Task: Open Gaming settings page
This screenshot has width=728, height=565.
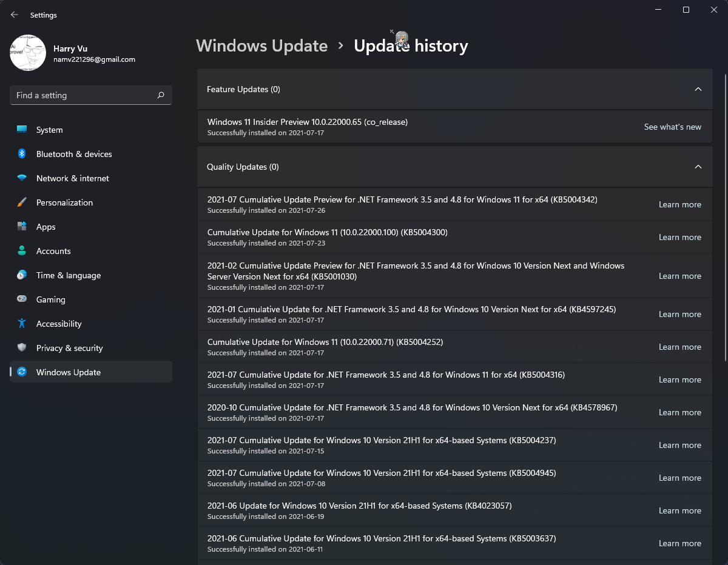Action: tap(91, 299)
